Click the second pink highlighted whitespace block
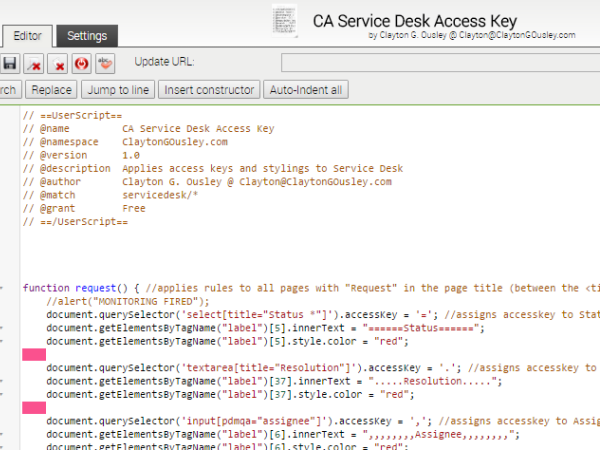The height and width of the screenshot is (450, 600). [x=34, y=408]
